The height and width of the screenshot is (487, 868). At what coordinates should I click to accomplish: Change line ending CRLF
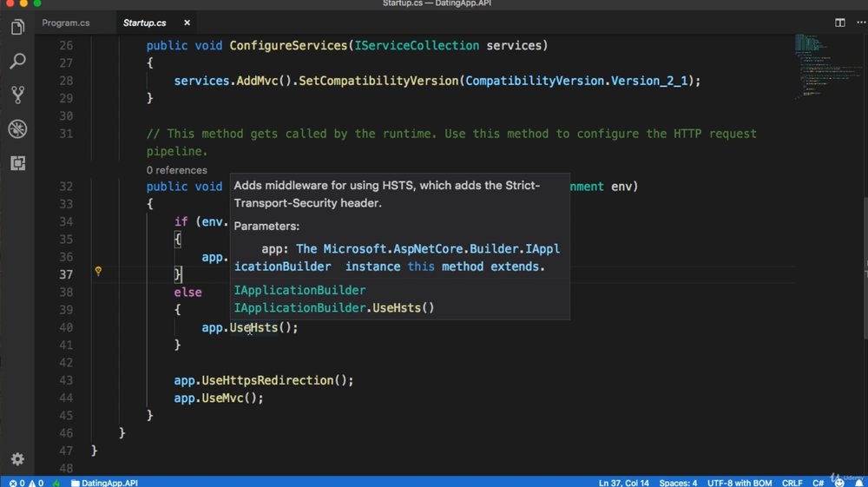(x=792, y=483)
